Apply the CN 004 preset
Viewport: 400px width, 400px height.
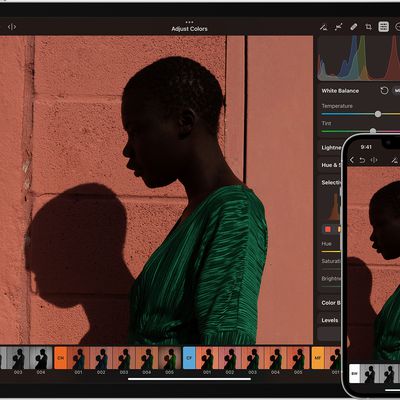[147, 358]
